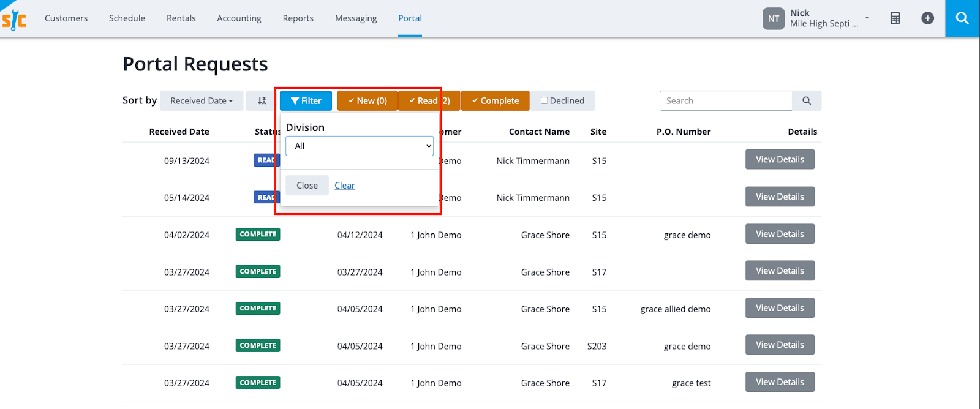Open the calculator icon in header
Viewport: 980px width, 409px height.
(x=895, y=18)
